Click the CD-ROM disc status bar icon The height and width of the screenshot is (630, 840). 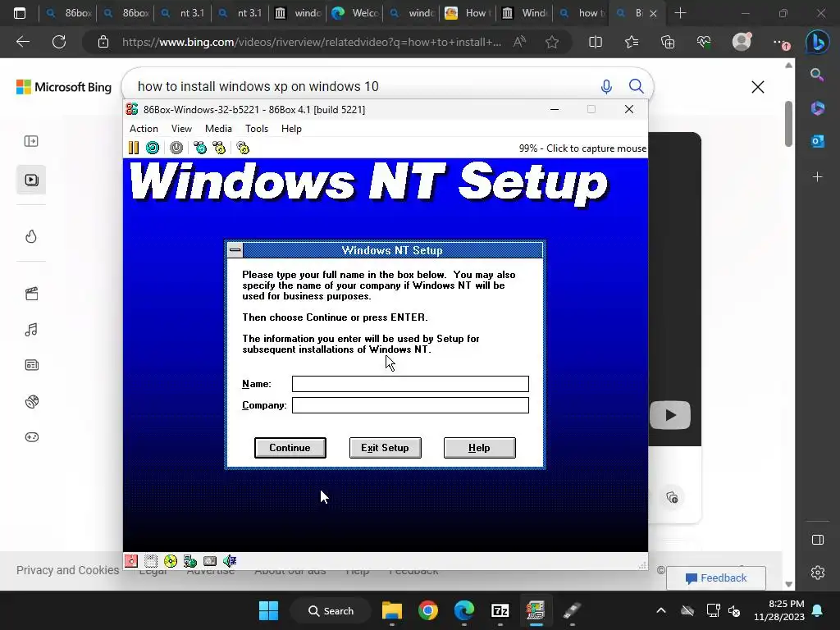click(171, 561)
